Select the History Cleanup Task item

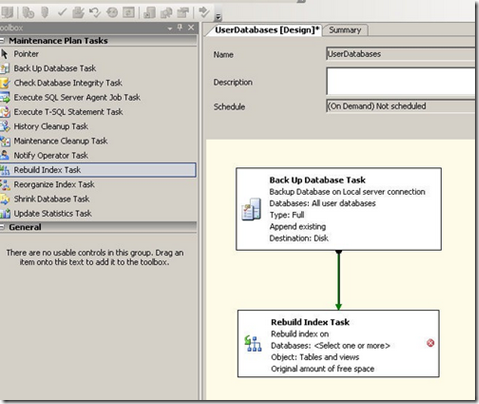pyautogui.click(x=98, y=127)
